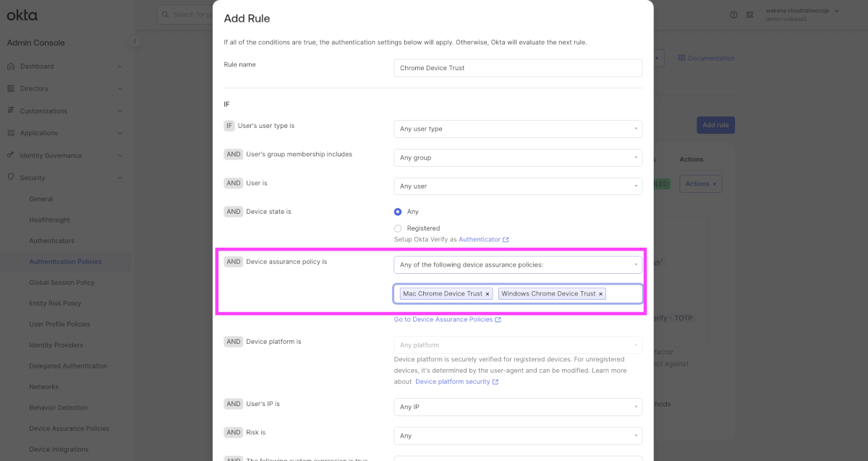Open User Profile Policies in sidebar
The height and width of the screenshot is (461, 868).
59,324
